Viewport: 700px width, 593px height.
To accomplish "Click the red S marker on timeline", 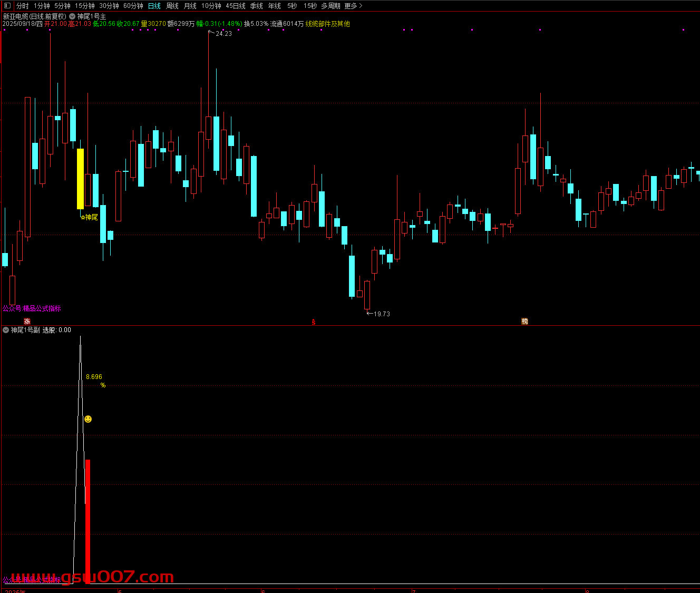I will click(314, 322).
